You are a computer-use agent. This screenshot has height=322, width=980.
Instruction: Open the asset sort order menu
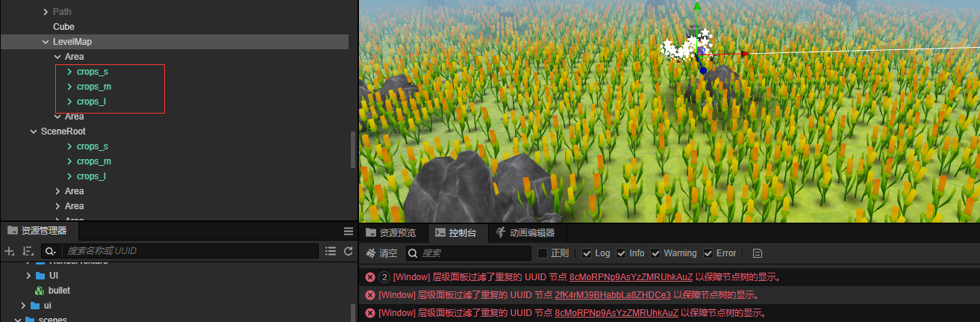28,251
